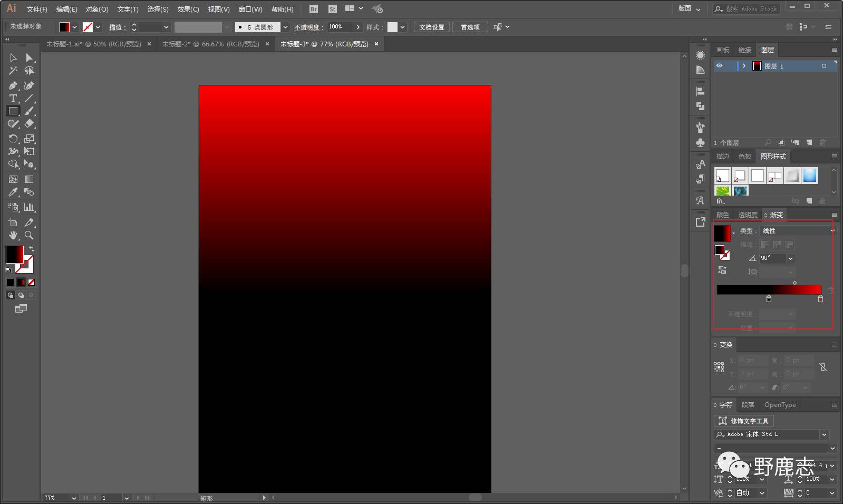Toggle the constrain proportions link icon
Viewport: 843px width, 504px height.
(x=823, y=367)
